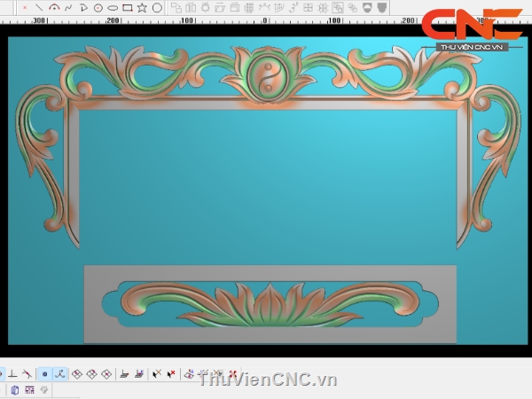Image resolution: width=532 pixels, height=399 pixels.
Task: Select the Star shape tool
Action: [x=142, y=7]
